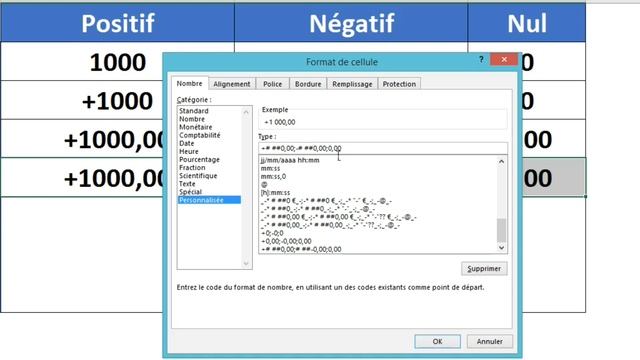Click the Supprimer button
The height and width of the screenshot is (360, 640).
(484, 269)
